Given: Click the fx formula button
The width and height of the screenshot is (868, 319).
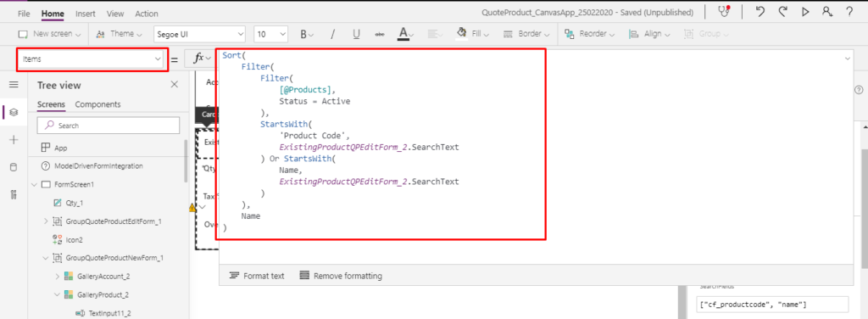Looking at the screenshot, I should [202, 59].
